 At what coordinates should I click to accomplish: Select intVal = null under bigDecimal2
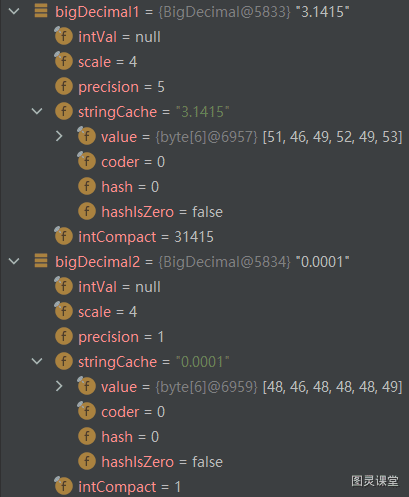204,287
